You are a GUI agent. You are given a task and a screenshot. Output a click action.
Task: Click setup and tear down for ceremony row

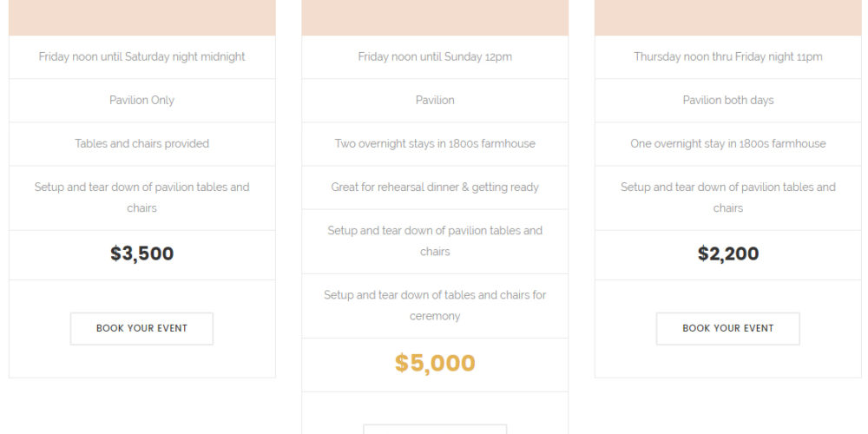coord(435,306)
